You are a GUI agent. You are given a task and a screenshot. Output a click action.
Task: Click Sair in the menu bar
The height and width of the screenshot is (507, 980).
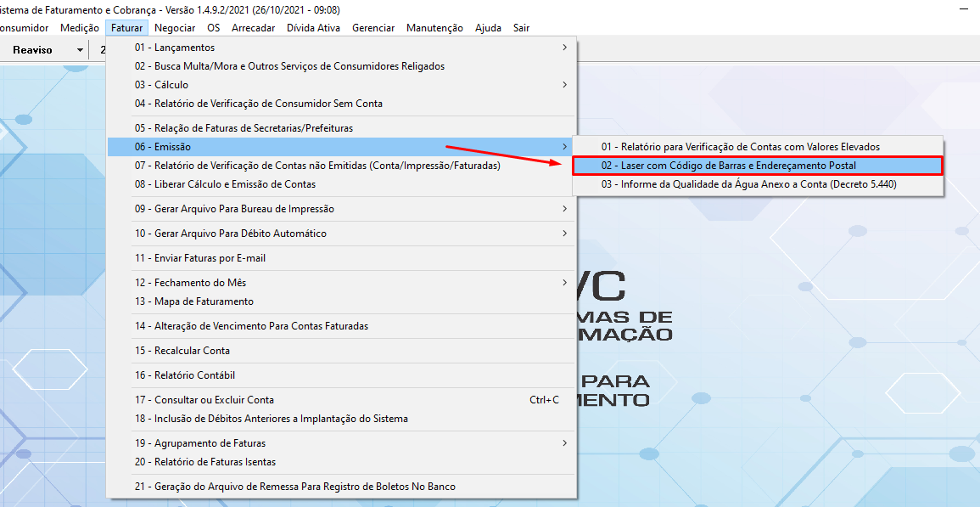point(521,28)
